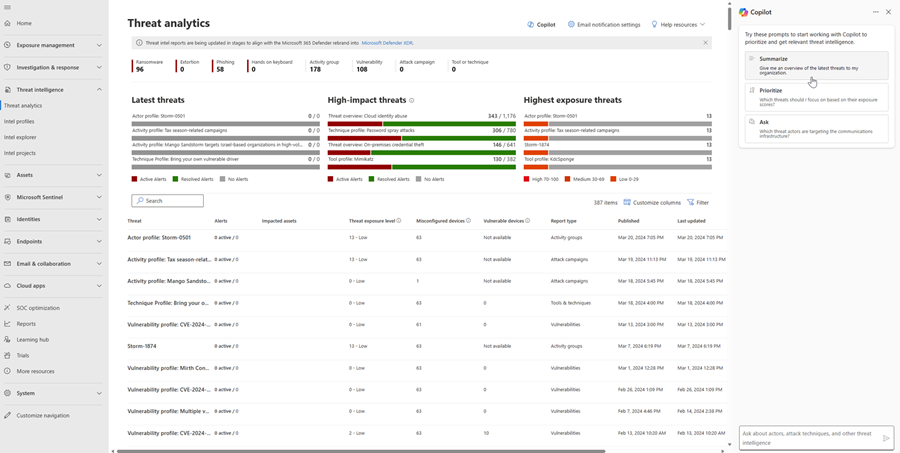Screen dimensions: 900x453
Task: Open the Filter option
Action: click(x=698, y=202)
